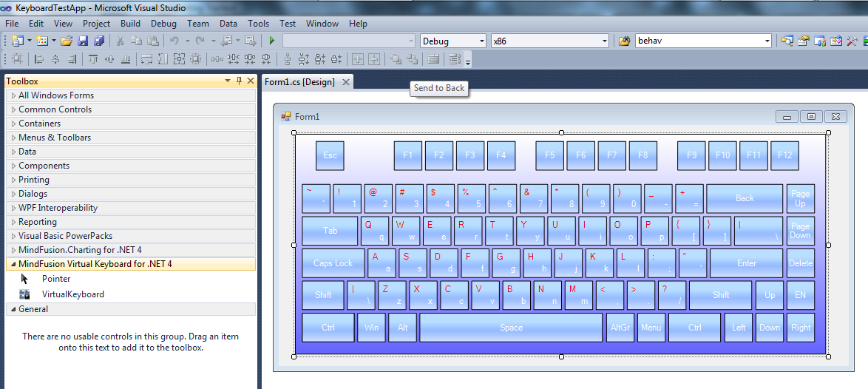Click the Make Horizontal Spacing Equal icon

217,58
